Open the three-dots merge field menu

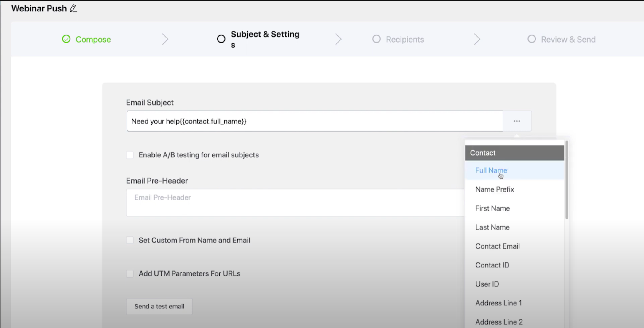517,121
